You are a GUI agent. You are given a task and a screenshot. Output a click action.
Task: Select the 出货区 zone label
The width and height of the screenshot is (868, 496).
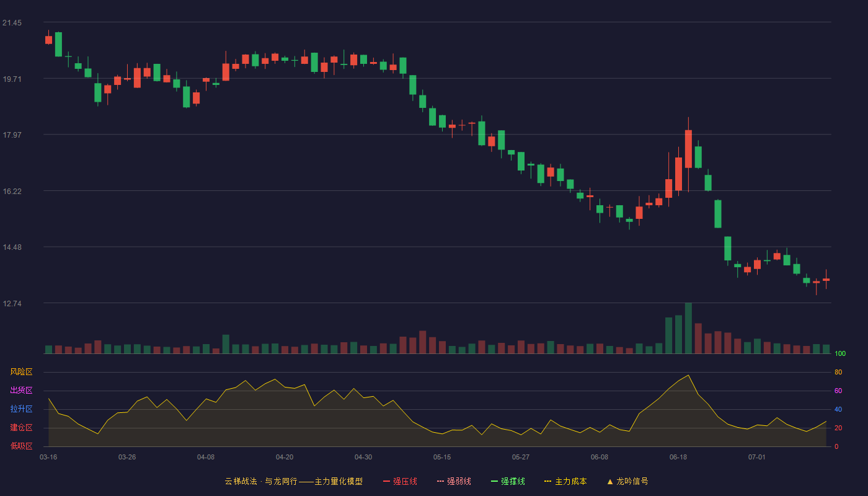point(22,390)
